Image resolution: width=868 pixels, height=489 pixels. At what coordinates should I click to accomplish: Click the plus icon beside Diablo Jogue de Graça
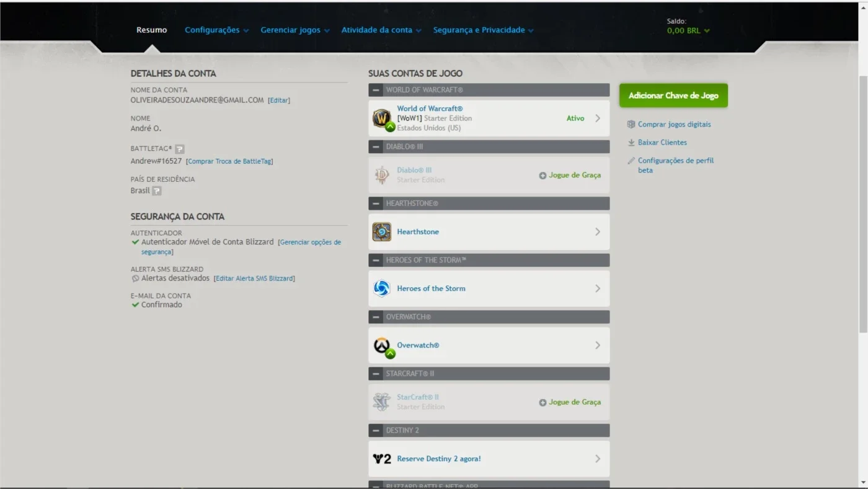[x=542, y=176]
